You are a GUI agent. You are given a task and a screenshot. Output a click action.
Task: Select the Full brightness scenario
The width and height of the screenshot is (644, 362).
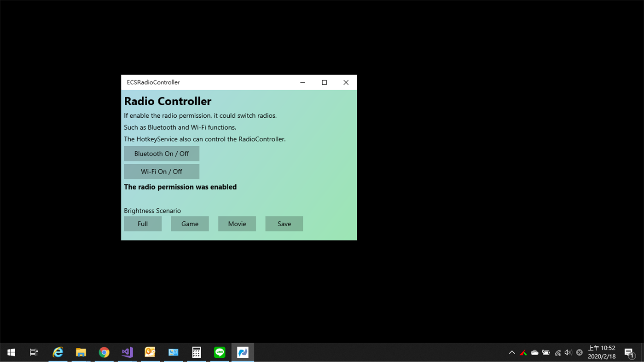pyautogui.click(x=143, y=224)
